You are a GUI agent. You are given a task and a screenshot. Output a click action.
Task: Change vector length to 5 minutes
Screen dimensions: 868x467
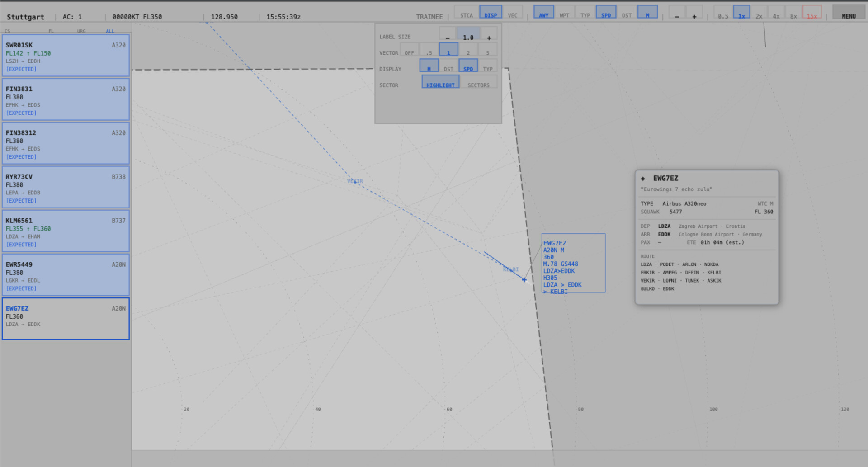click(x=487, y=53)
